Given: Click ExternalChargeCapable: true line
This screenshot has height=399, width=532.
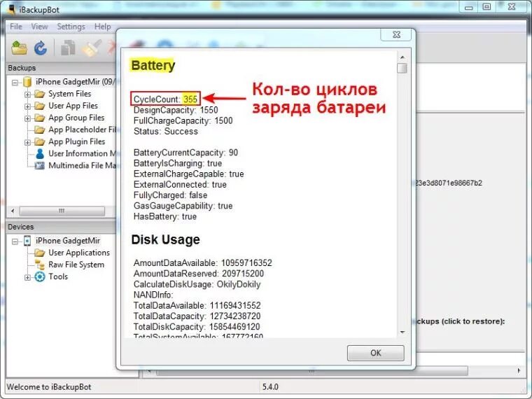Looking at the screenshot, I should click(188, 174).
